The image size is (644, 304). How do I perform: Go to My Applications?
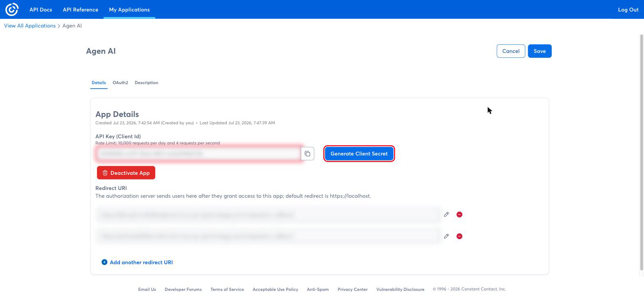(129, 9)
